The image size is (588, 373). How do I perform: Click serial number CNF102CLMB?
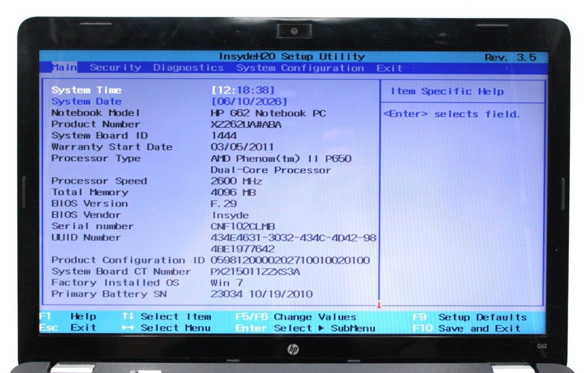(x=243, y=227)
